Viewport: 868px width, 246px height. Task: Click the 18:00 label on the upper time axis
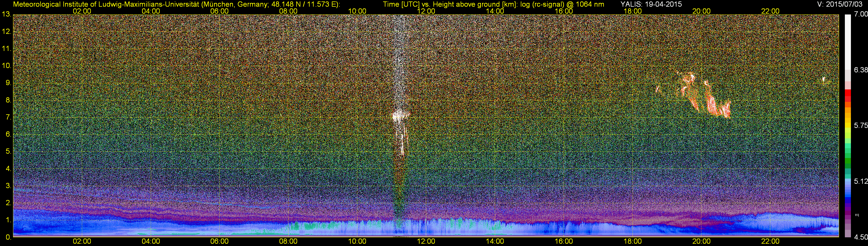click(x=632, y=11)
